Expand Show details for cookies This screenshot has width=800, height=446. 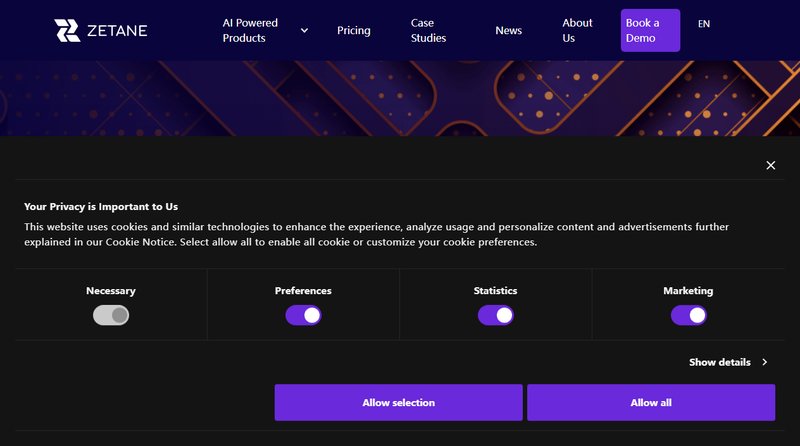click(719, 362)
